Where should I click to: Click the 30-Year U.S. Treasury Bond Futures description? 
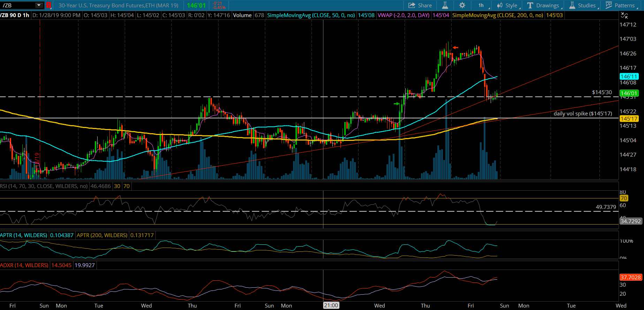click(118, 5)
